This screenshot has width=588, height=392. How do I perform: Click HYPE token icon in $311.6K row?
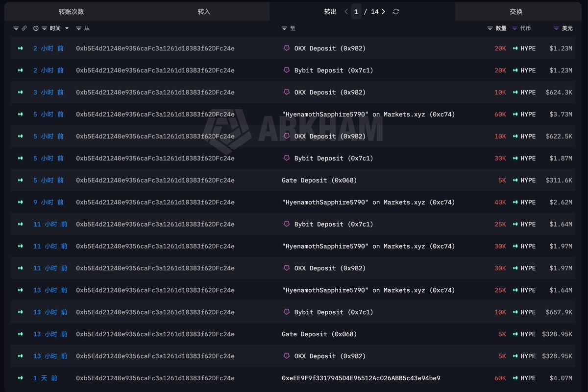(x=515, y=181)
